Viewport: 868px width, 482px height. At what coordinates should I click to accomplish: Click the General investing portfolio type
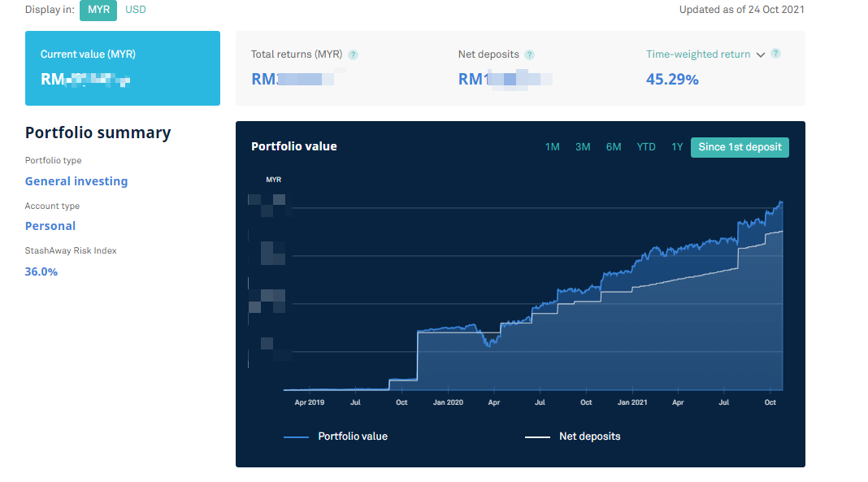(76, 181)
